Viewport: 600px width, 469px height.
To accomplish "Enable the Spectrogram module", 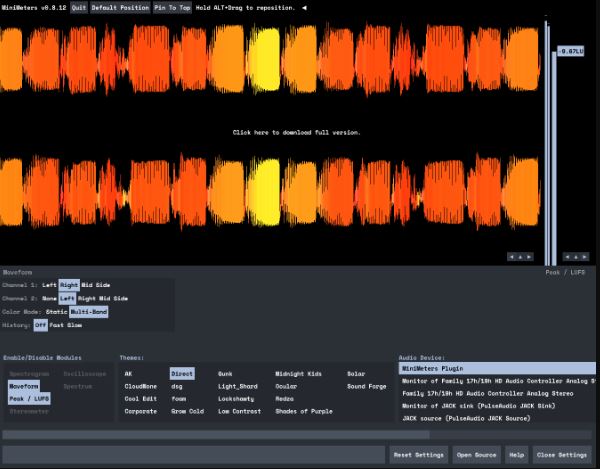I will pos(29,374).
